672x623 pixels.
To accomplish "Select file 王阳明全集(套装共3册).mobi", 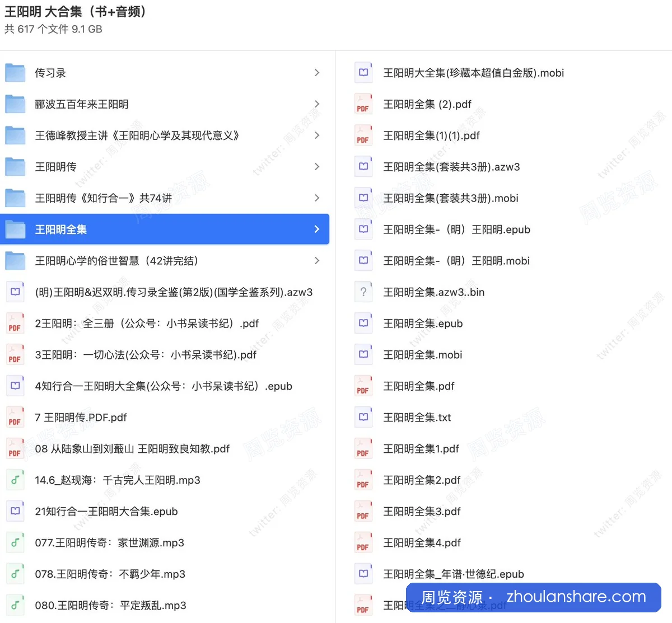I will (x=451, y=198).
